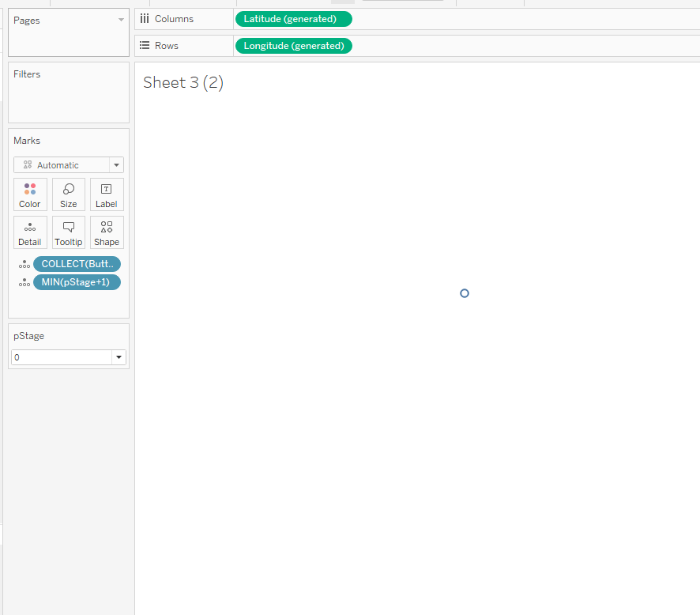Open the pStage parameter dropdown
Viewport: 700px width, 615px height.
(x=119, y=357)
